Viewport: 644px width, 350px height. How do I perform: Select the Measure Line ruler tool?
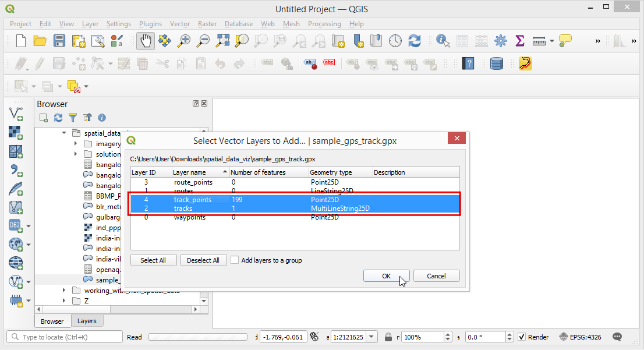539,41
